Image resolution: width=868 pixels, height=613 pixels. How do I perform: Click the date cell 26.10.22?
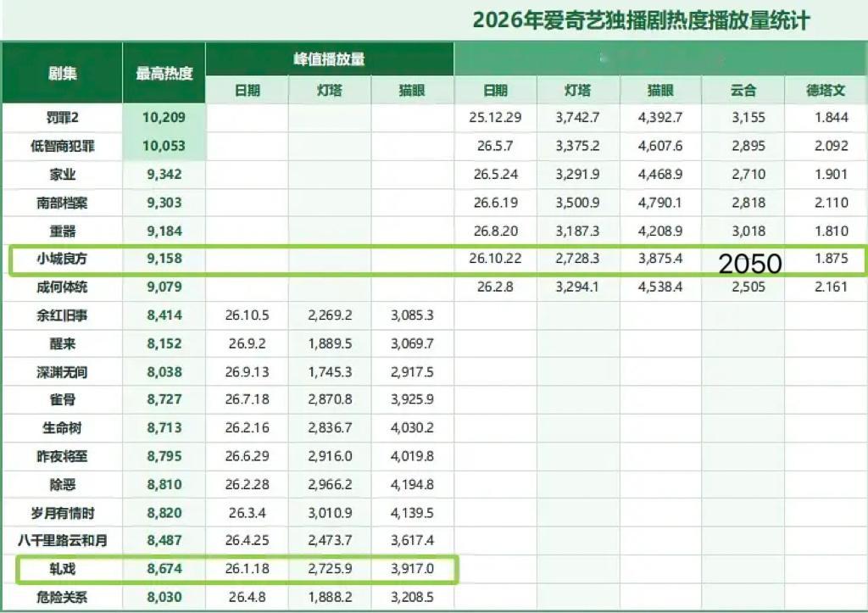(x=495, y=259)
